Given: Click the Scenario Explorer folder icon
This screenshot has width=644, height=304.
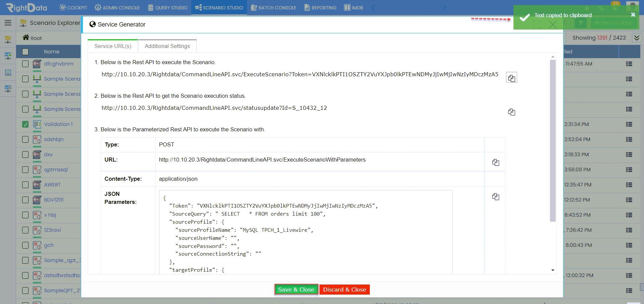Looking at the screenshot, I should [23, 23].
